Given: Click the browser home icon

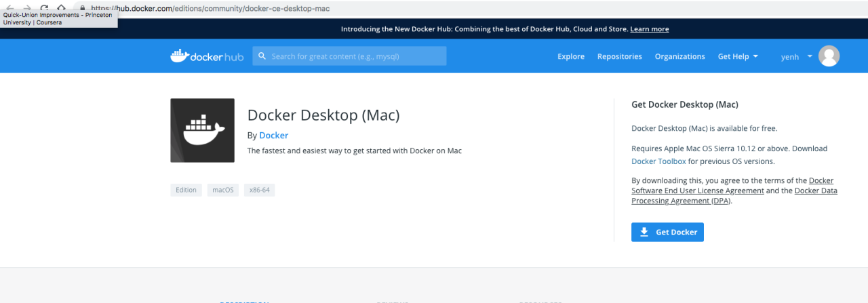Looking at the screenshot, I should [x=61, y=8].
